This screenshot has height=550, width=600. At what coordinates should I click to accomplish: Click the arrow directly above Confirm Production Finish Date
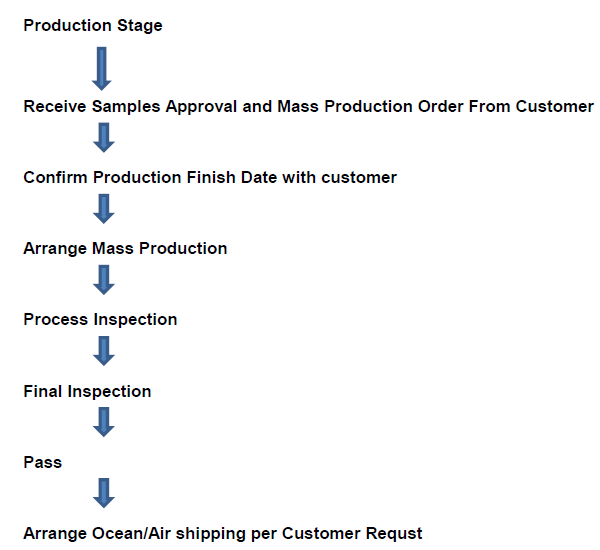(103, 137)
